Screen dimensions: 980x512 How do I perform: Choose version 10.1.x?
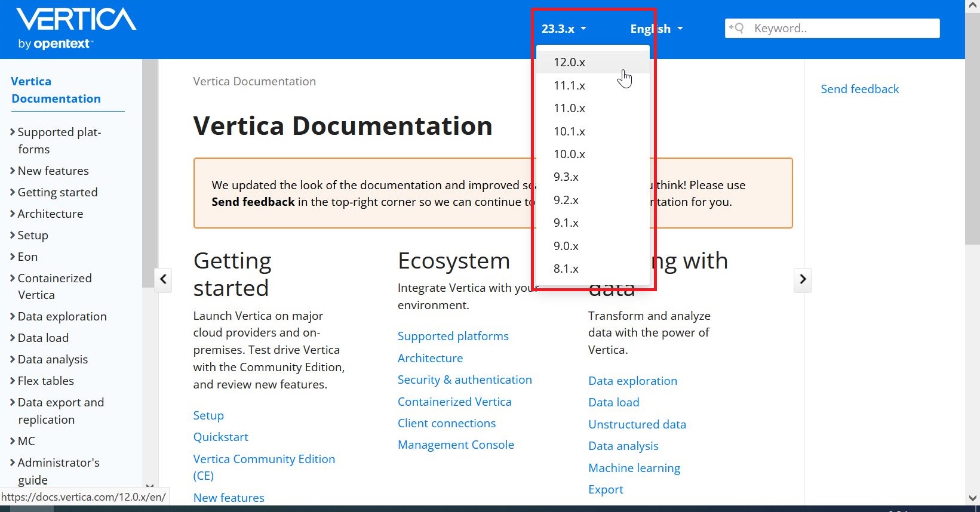[x=593, y=131]
